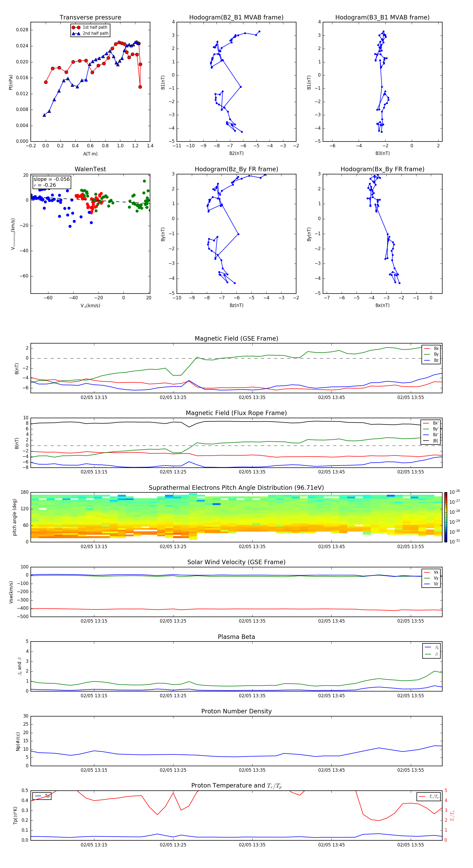Click the pitch angle color scale bar
The image size is (473, 868).
point(446,517)
